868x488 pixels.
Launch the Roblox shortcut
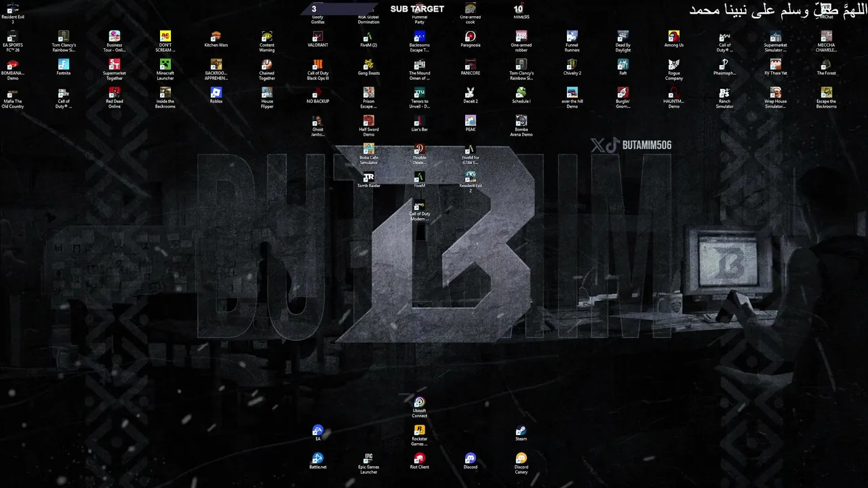[216, 96]
